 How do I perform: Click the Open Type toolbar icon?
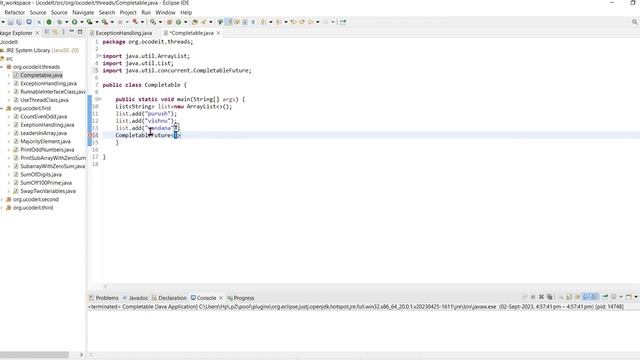click(x=195, y=22)
